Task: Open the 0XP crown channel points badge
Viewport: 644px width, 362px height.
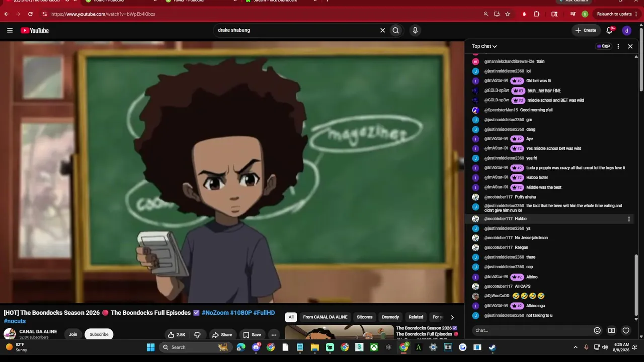Action: (x=603, y=46)
